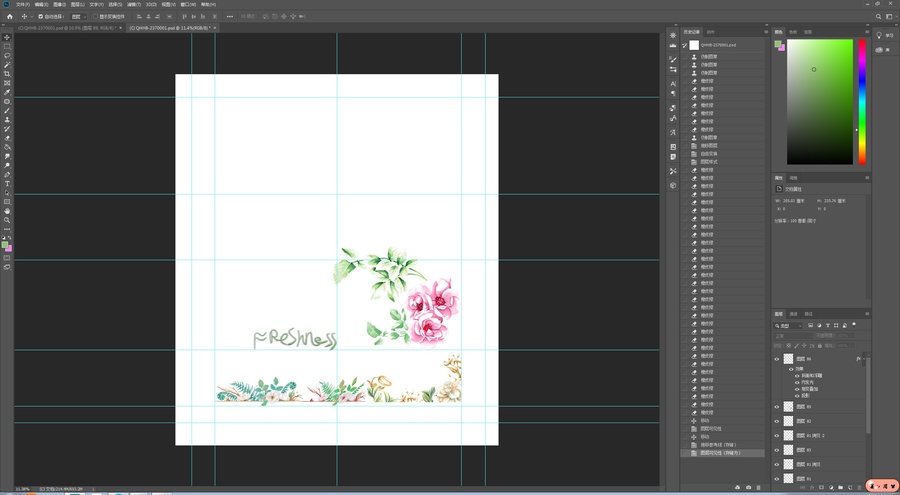The height and width of the screenshot is (495, 900).
Task: Toggle the 投影 effect eye icon
Action: pos(797,396)
